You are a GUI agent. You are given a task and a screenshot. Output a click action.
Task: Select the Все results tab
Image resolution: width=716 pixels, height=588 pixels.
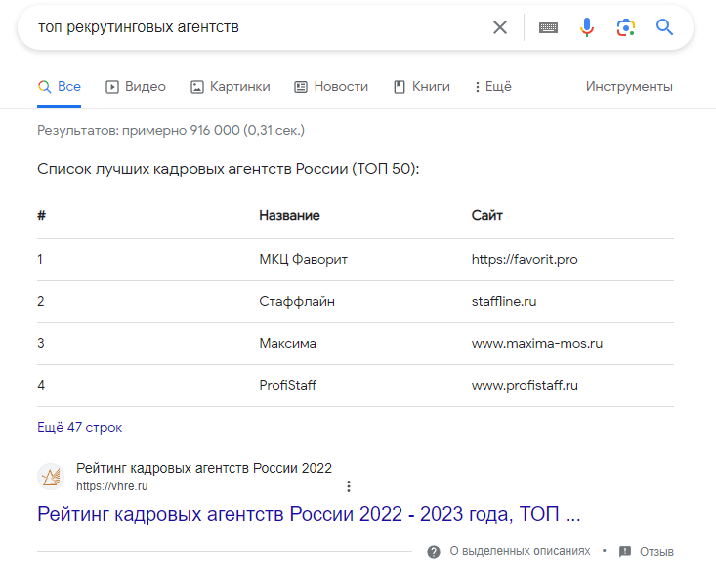tap(60, 87)
